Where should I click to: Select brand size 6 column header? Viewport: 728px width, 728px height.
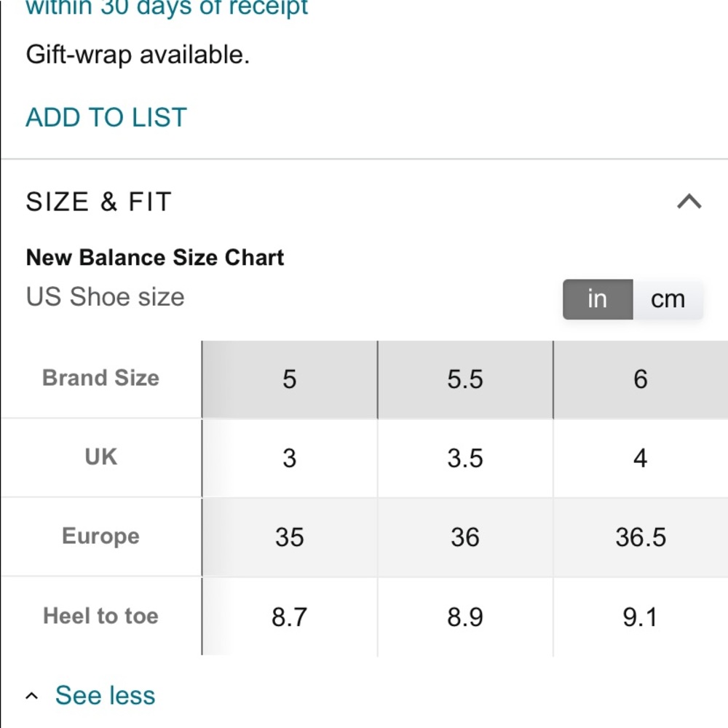pyautogui.click(x=641, y=379)
